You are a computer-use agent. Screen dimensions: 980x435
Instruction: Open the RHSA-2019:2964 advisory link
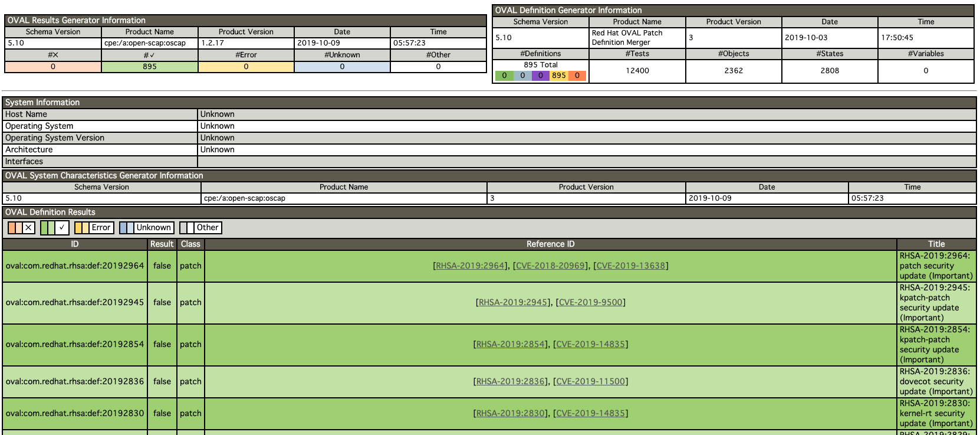[x=471, y=266]
